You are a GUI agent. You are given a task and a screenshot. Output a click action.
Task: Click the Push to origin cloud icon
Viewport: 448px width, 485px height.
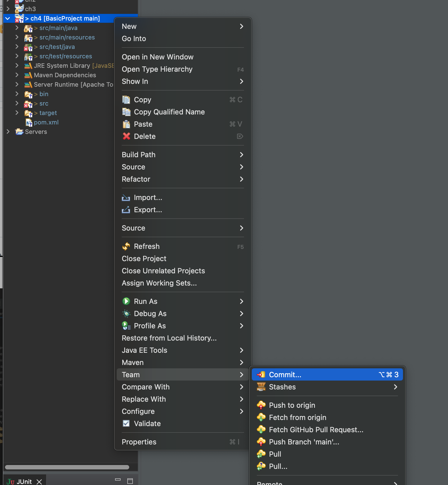pos(261,405)
